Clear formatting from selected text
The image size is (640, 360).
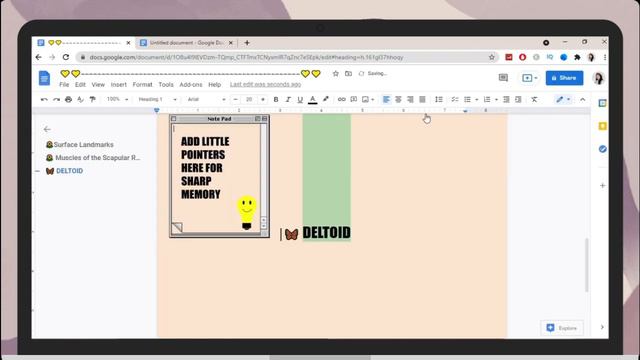pos(534,99)
